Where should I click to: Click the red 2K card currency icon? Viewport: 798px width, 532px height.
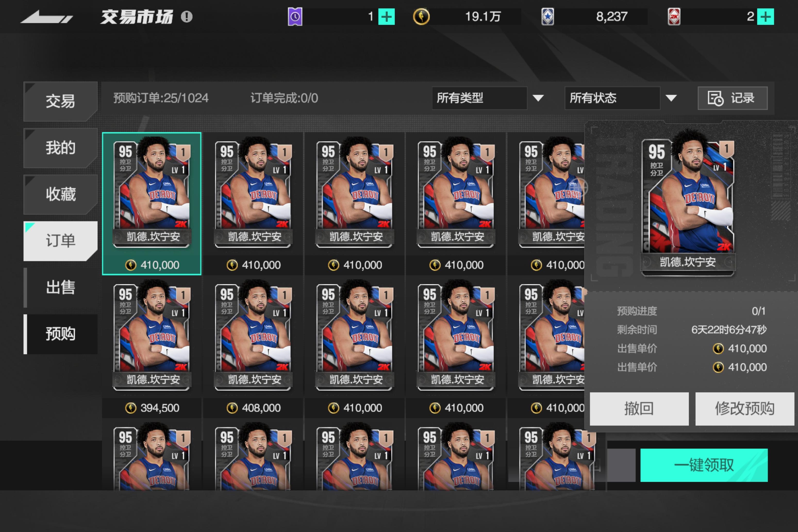(674, 16)
